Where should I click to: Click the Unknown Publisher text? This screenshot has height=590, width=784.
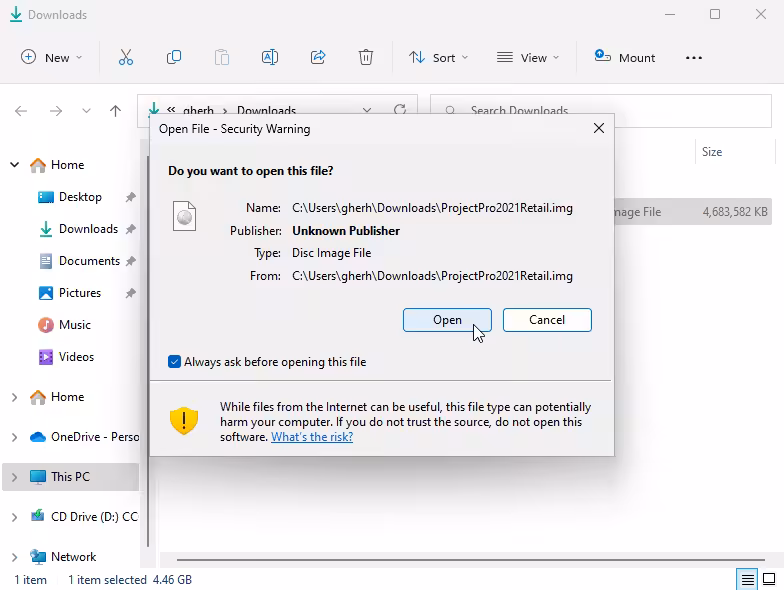click(x=346, y=231)
